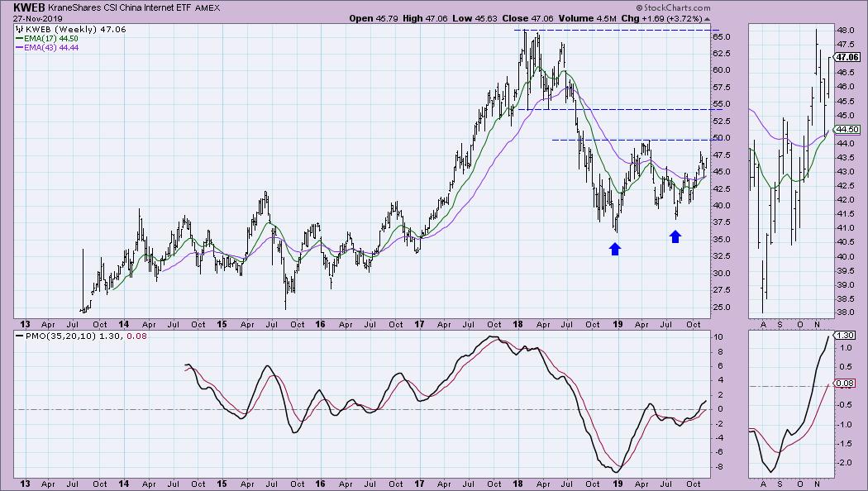Click the boxed 47.06 last-price tag
The height and width of the screenshot is (491, 868).
847,57
